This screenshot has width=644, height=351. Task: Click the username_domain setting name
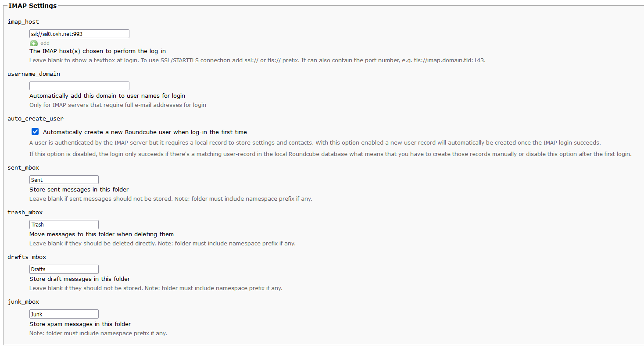tap(34, 74)
